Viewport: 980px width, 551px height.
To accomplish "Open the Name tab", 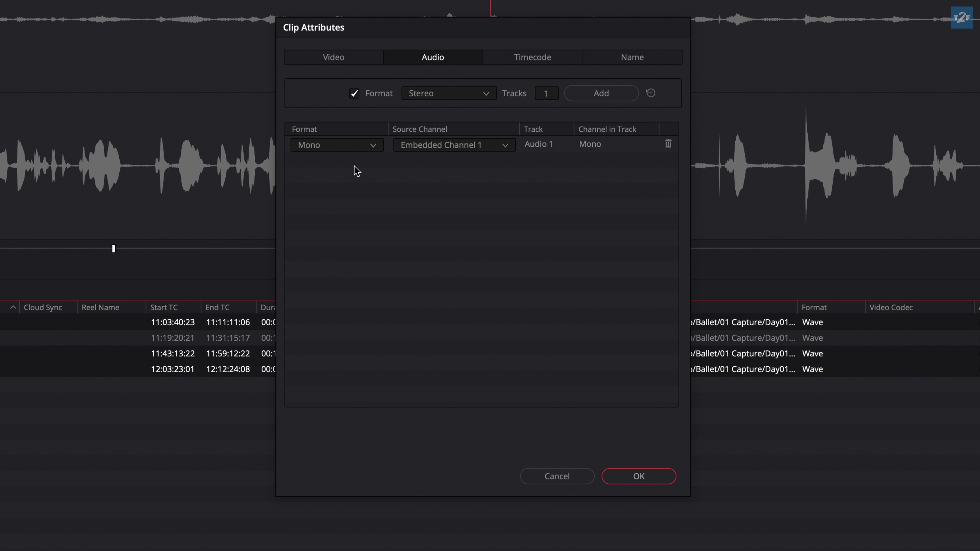I will click(632, 57).
